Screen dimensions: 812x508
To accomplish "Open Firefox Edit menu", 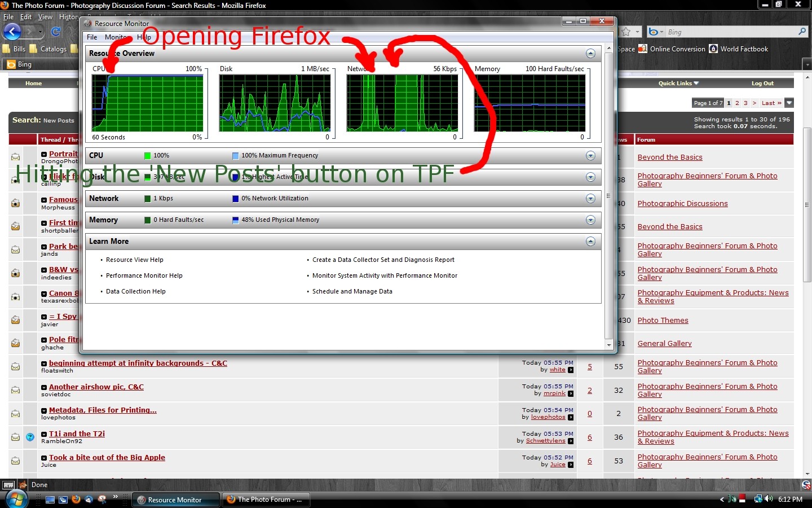I will click(x=26, y=17).
